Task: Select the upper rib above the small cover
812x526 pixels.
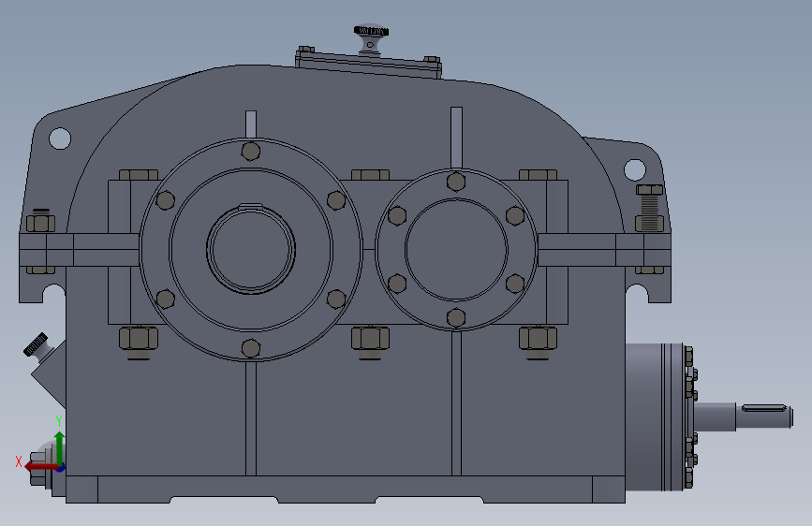Action: 456,138
